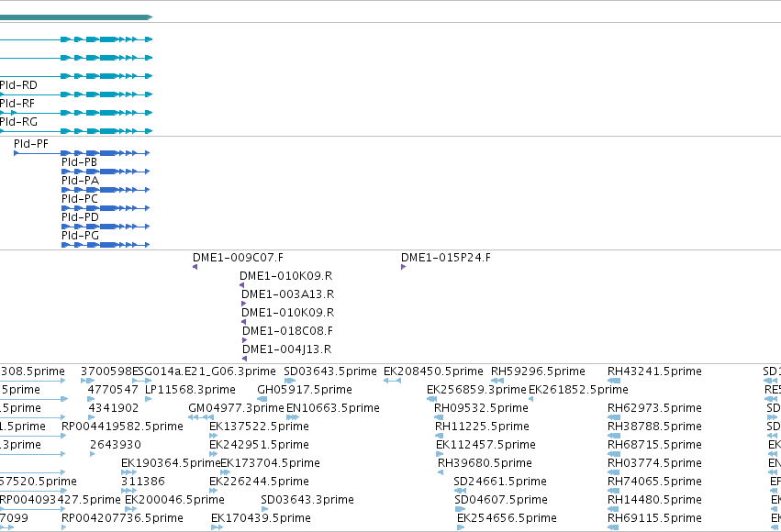Select EST GH05917.5prime
This screenshot has width=781, height=532.
point(305,390)
